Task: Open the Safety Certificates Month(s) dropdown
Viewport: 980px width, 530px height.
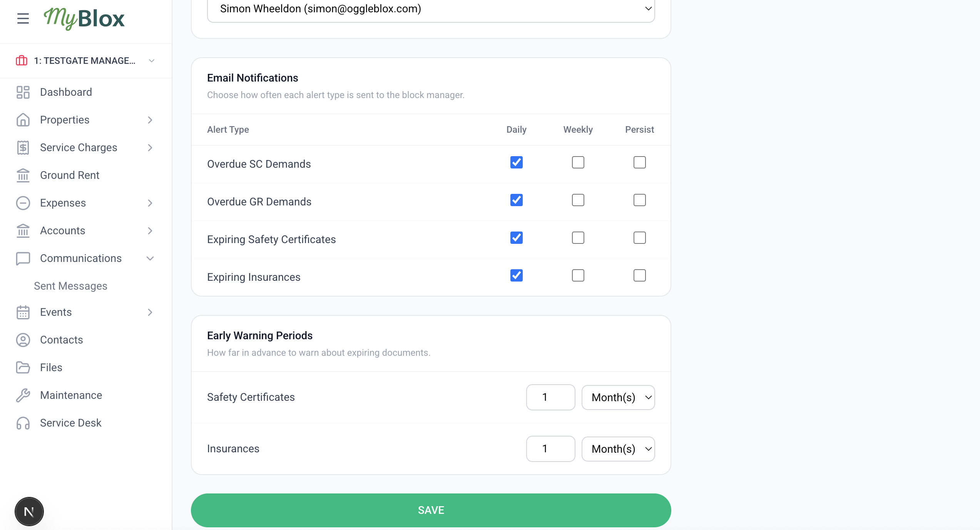Action: tap(618, 397)
